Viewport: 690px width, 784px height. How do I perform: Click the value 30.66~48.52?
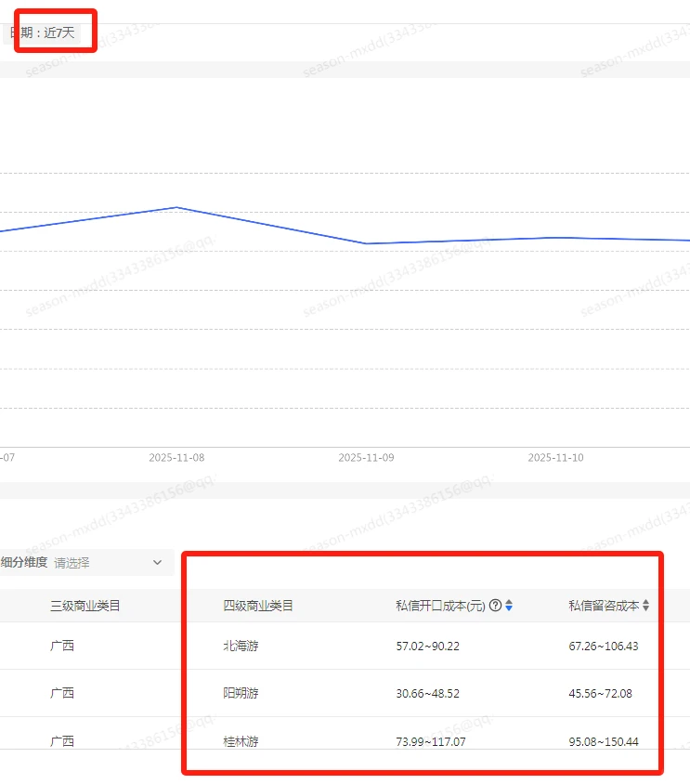[x=428, y=694]
